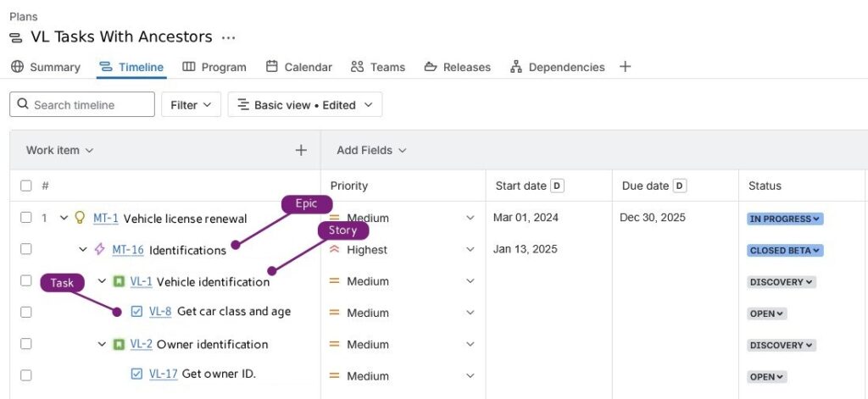Image resolution: width=868 pixels, height=399 pixels.
Task: Click the plus icon beside Work item header
Action: (300, 150)
